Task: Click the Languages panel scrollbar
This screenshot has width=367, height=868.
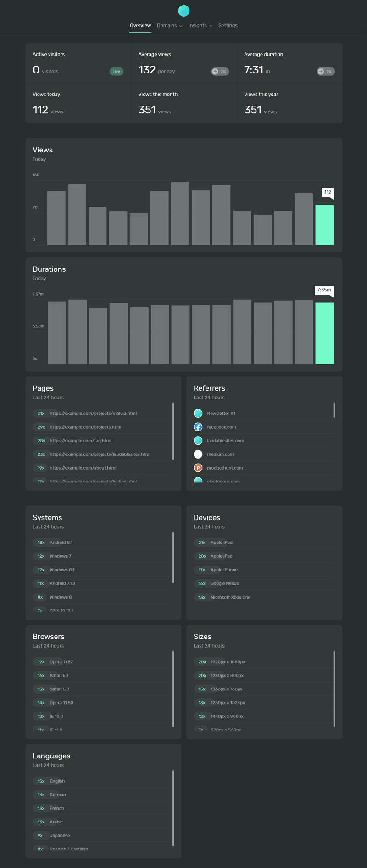Action: (173, 808)
